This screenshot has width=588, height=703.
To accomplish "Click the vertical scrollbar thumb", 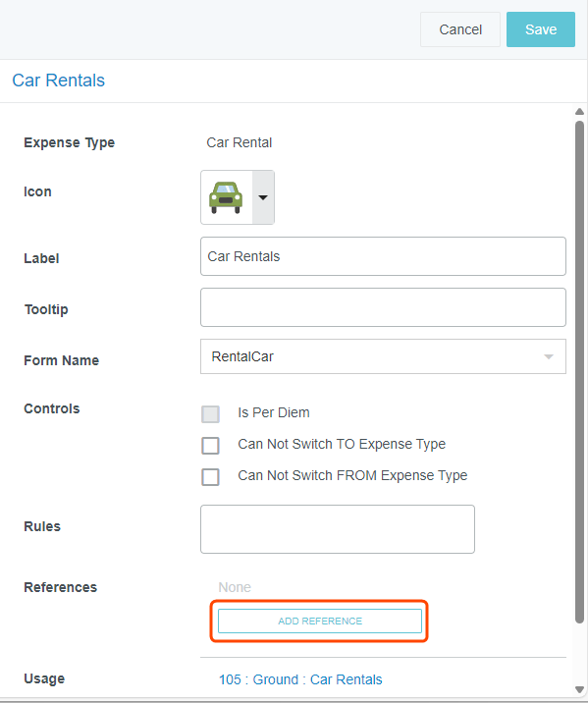I will coord(579,372).
